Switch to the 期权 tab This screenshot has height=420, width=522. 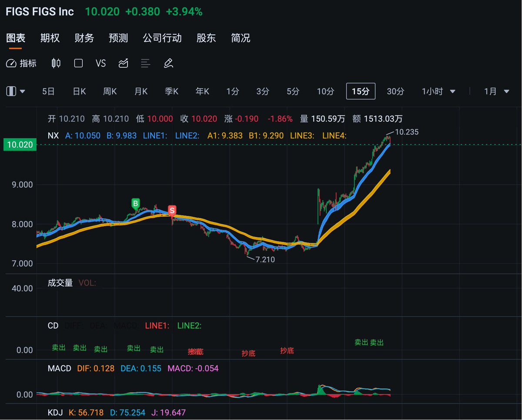[50, 38]
